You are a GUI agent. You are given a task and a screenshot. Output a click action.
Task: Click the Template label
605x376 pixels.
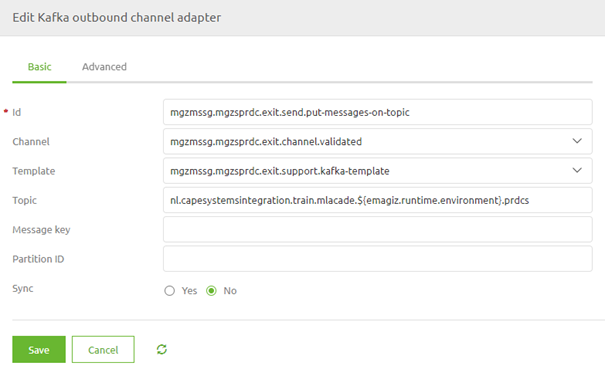click(x=34, y=171)
